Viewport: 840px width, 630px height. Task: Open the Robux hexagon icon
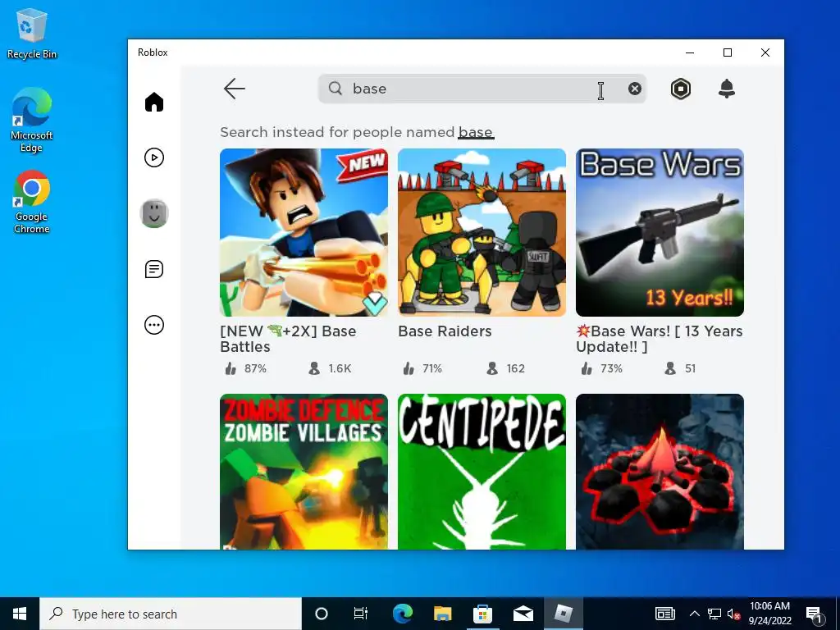point(681,89)
